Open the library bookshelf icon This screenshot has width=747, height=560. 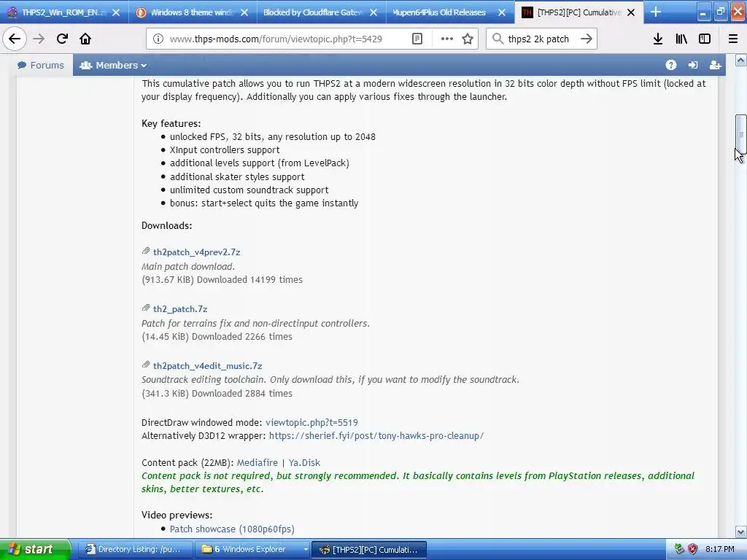(681, 39)
